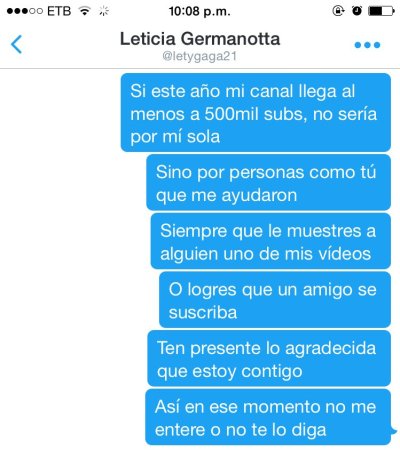Tap the ETB carrier label
The image size is (400, 450).
pos(59,11)
